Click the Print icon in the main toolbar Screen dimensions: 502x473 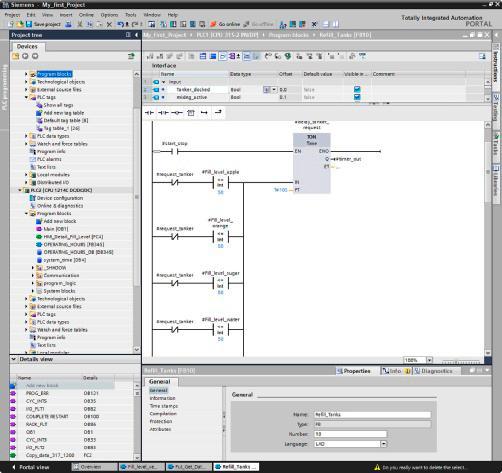(x=68, y=24)
